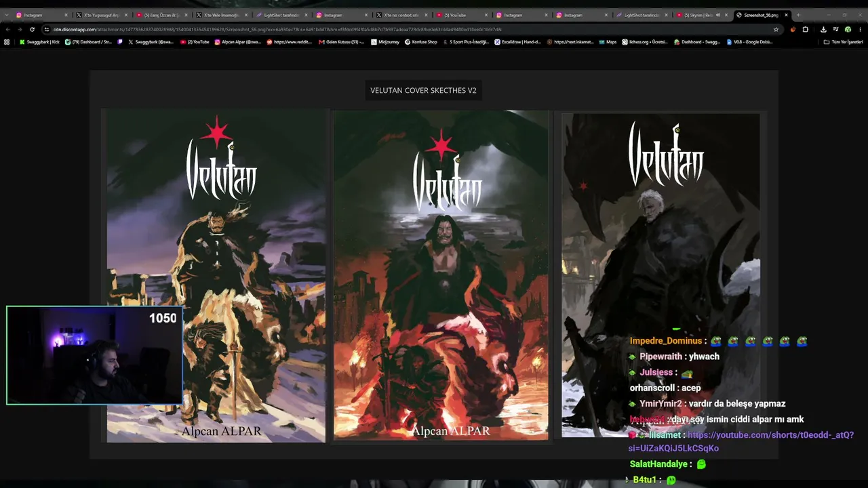Click username Julsiess in chat
868x488 pixels.
[x=656, y=372]
